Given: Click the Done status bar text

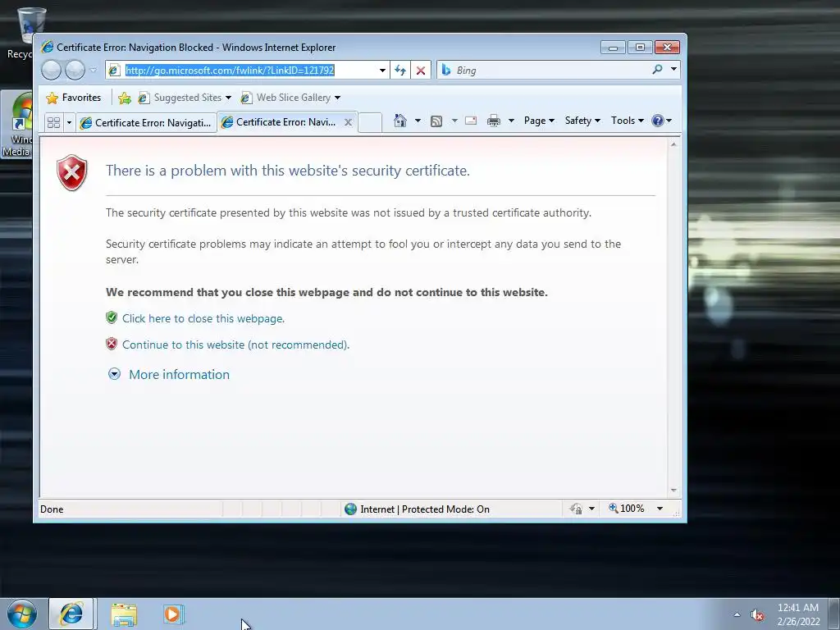Looking at the screenshot, I should pos(52,509).
